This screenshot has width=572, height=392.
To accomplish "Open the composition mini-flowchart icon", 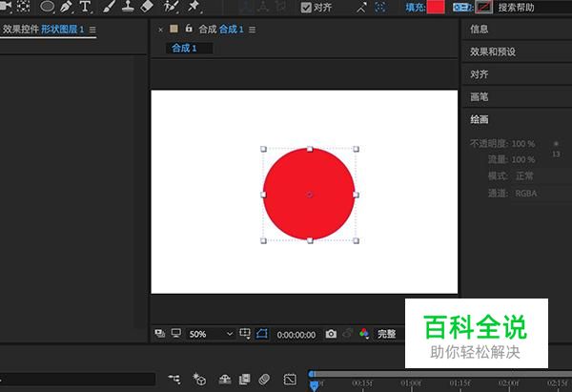I will 174,380.
